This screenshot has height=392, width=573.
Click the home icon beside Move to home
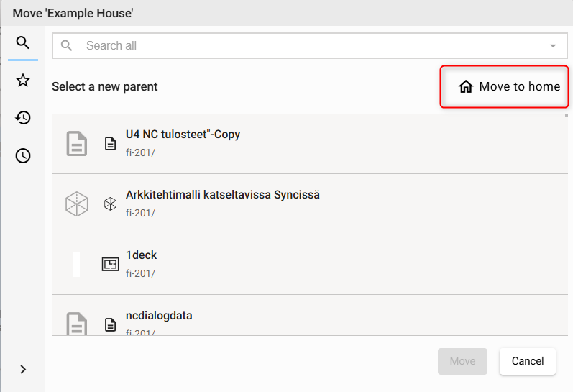466,87
